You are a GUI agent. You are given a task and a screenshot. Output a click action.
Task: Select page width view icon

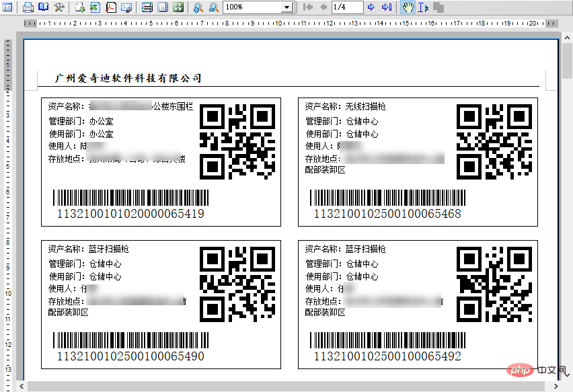[147, 7]
